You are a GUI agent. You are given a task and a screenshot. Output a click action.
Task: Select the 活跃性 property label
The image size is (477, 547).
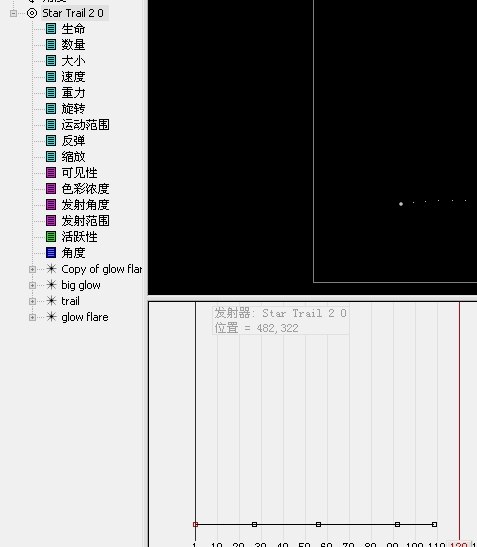[x=80, y=237]
